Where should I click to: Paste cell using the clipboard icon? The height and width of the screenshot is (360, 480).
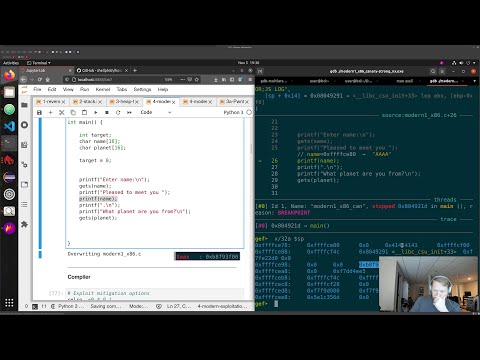click(84, 113)
